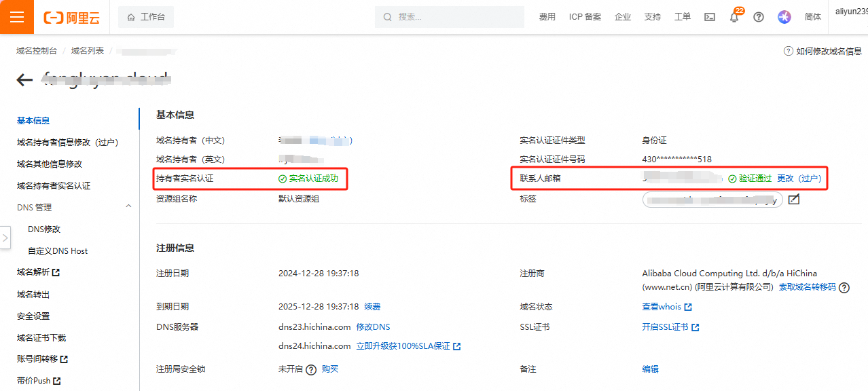Open DNS修改 in sidebar
The height and width of the screenshot is (391, 868).
[x=44, y=229]
